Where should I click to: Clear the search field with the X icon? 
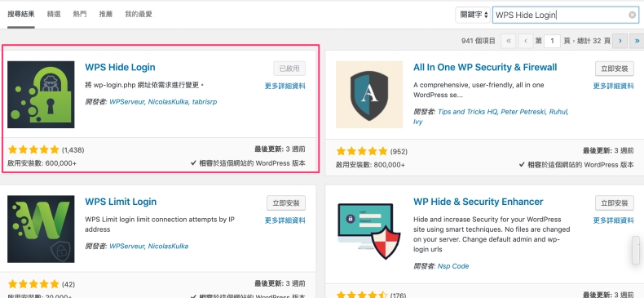point(632,15)
